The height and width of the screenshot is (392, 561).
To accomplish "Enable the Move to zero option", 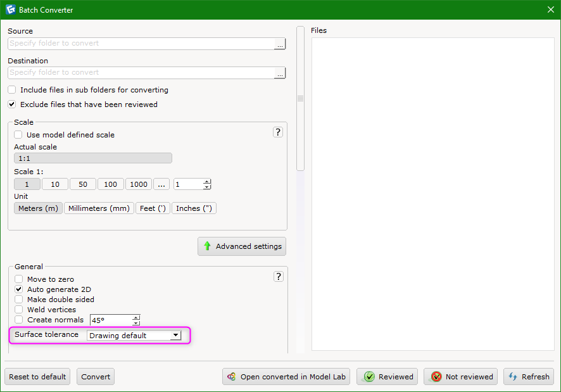I will pyautogui.click(x=18, y=279).
